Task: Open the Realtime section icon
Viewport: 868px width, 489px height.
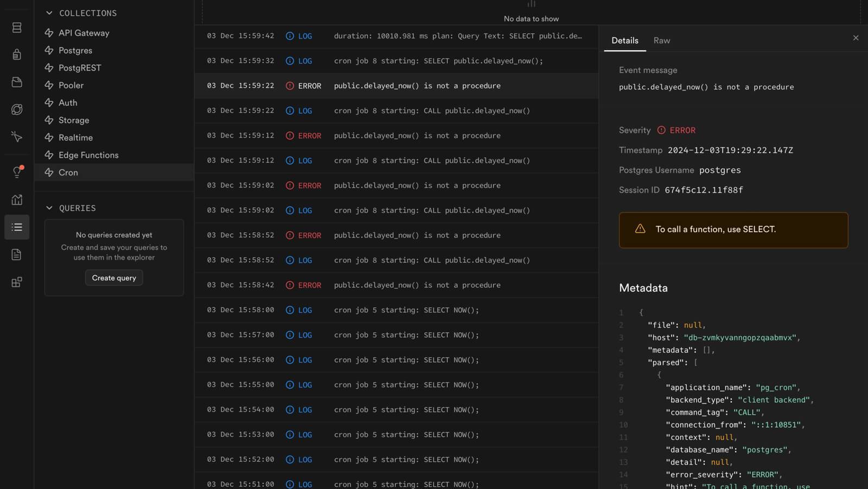Action: pyautogui.click(x=17, y=109)
